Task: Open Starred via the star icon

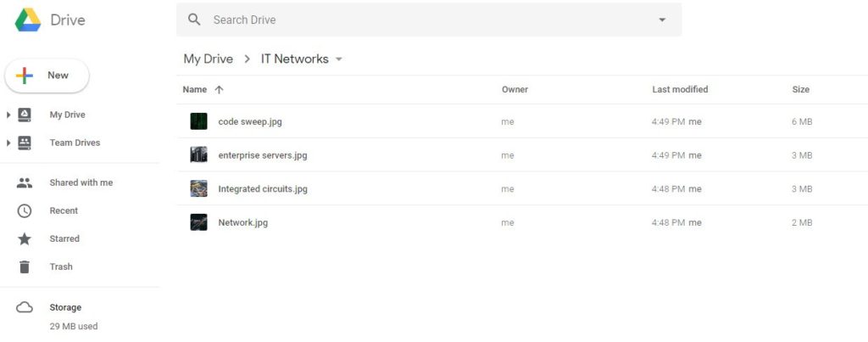Action: tap(25, 239)
